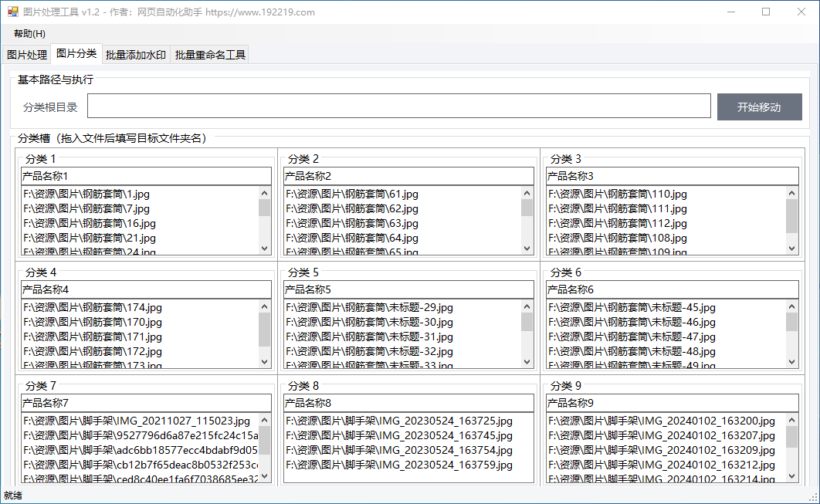Image resolution: width=820 pixels, height=504 pixels.
Task: Open the 帮助(H) menu
Action: coord(29,34)
